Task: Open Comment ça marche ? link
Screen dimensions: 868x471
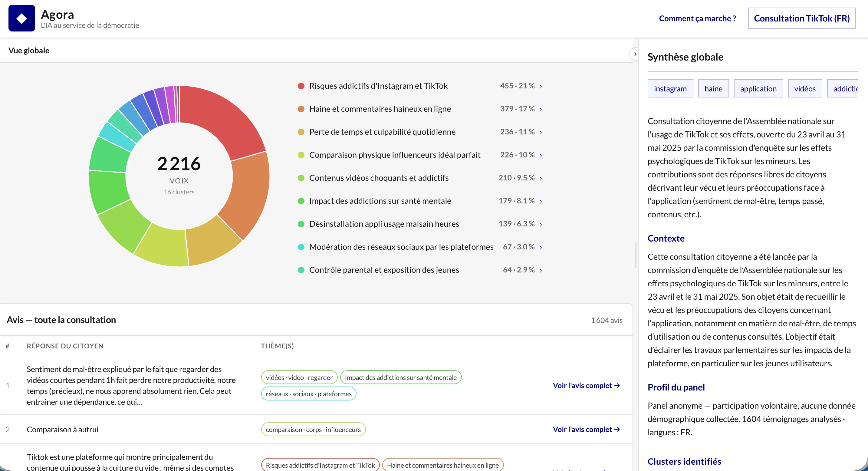Action: click(697, 18)
